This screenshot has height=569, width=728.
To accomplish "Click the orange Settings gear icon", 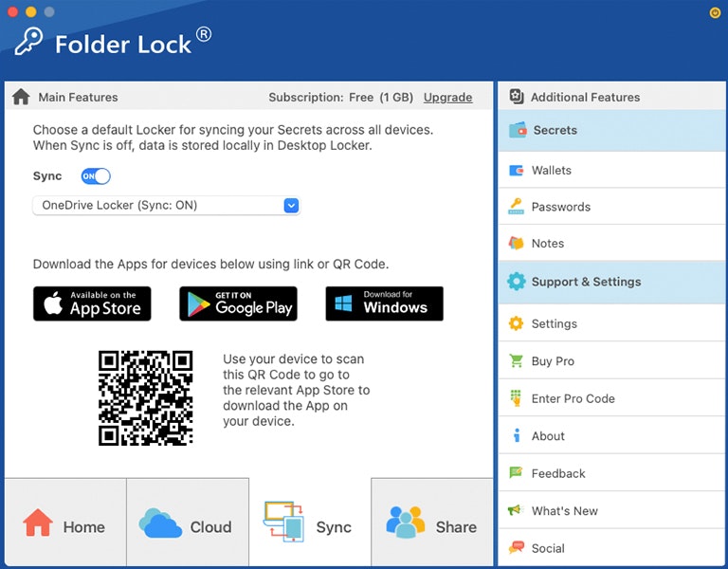I will point(516,323).
